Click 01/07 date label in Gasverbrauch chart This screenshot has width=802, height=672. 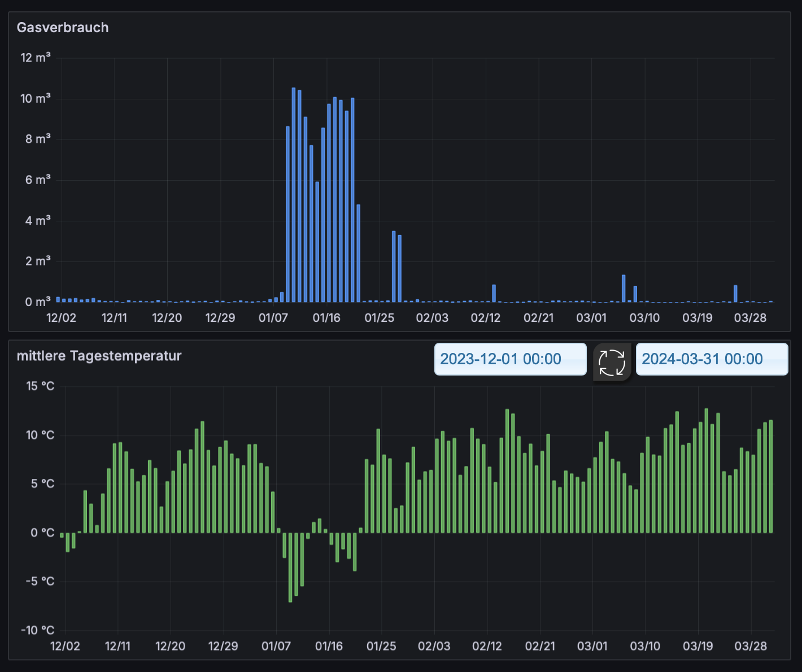(x=273, y=318)
